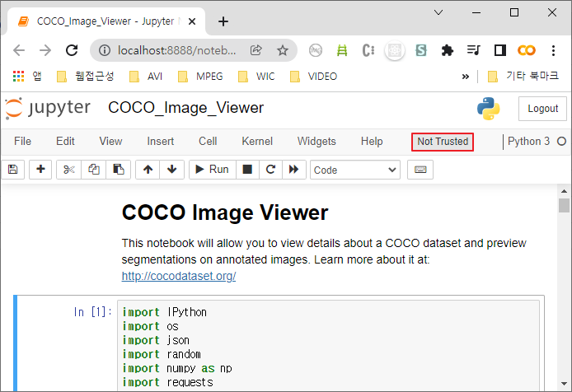Screen dimensions: 572x392
Task: Share this page icon in address bar
Action: click(x=256, y=50)
